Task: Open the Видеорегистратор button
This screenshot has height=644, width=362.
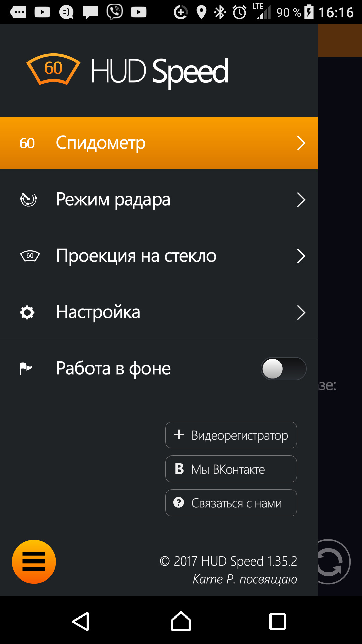Action: click(231, 435)
